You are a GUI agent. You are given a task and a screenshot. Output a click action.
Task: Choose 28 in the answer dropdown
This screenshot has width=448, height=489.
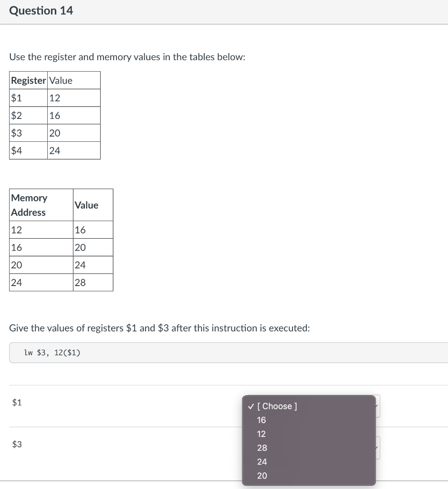click(261, 448)
